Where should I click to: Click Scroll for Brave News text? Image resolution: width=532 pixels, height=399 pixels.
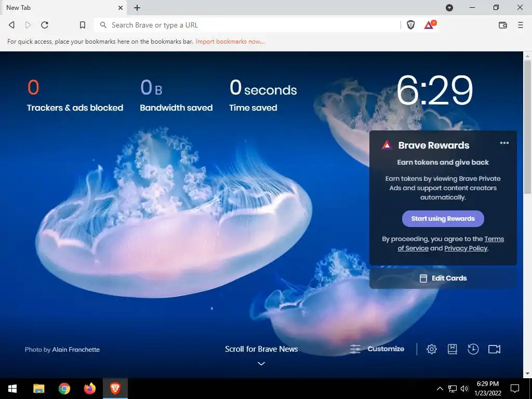261,349
